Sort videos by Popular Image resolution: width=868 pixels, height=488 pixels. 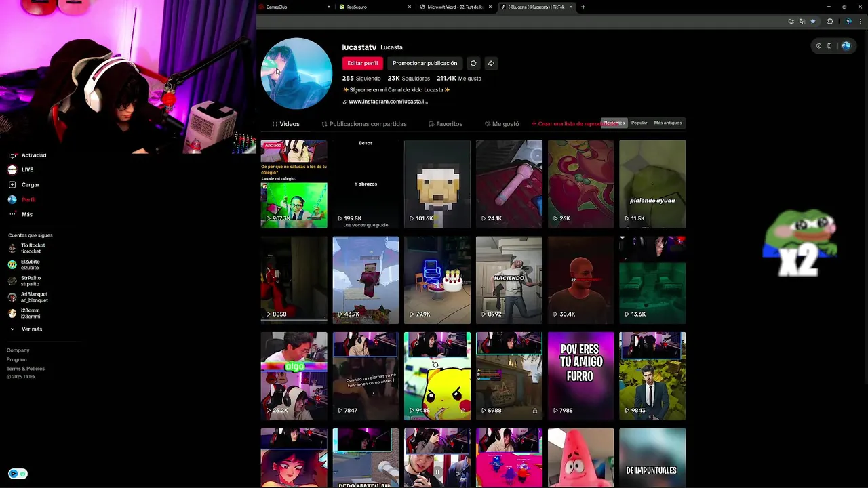[x=639, y=123]
